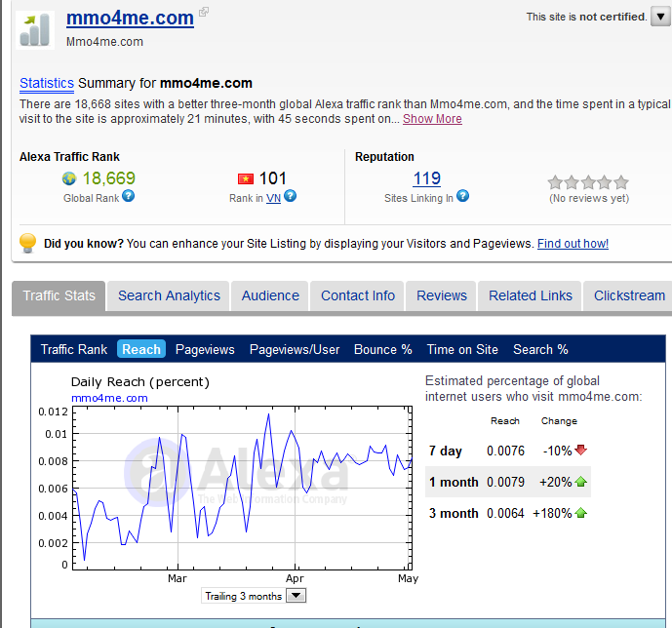The width and height of the screenshot is (672, 628).
Task: Click the 119 sites linking in number
Action: coord(426,178)
